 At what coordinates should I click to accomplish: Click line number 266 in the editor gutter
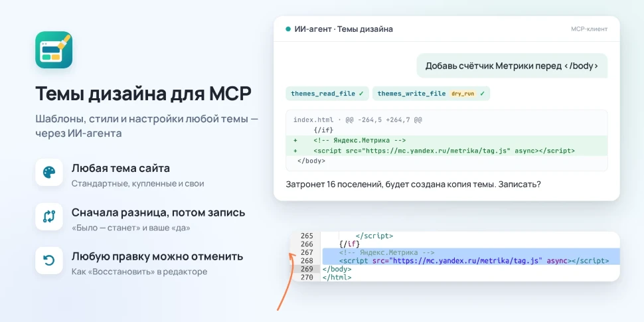pos(307,244)
